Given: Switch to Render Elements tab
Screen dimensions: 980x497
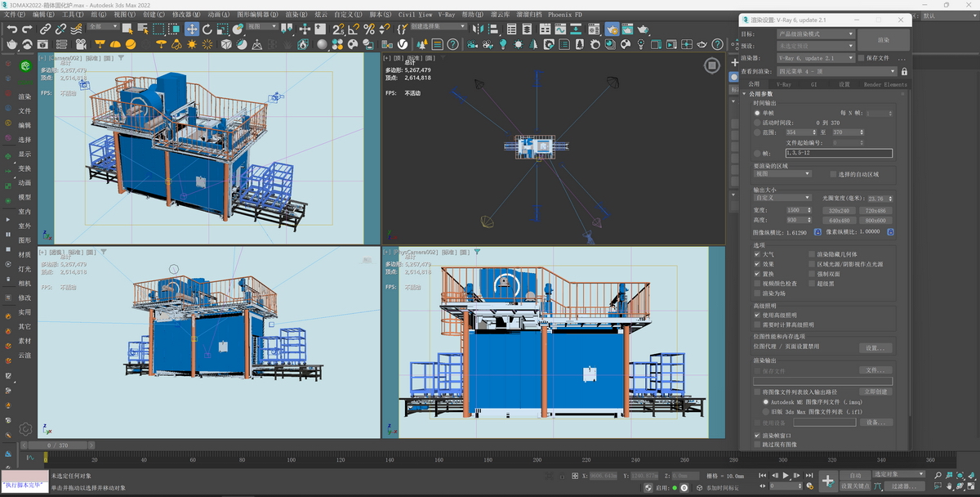Looking at the screenshot, I should point(885,84).
